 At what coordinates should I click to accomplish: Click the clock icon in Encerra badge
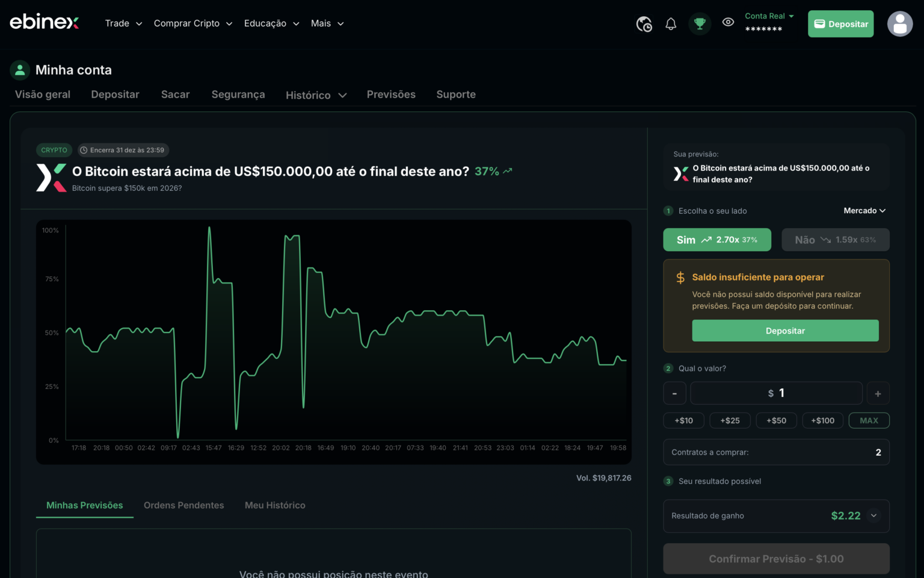point(84,151)
